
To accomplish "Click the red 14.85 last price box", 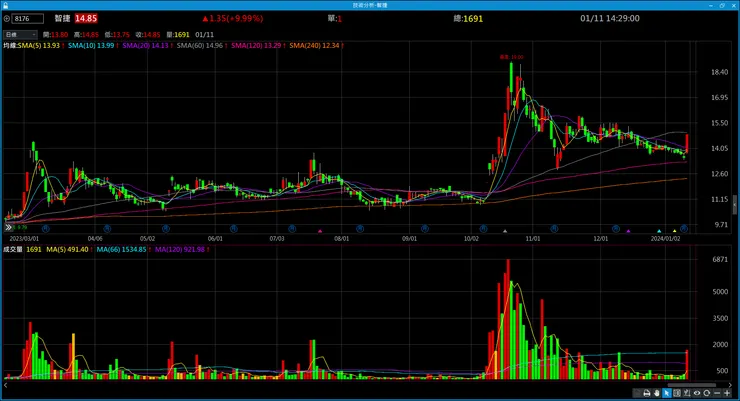I will pyautogui.click(x=86, y=18).
